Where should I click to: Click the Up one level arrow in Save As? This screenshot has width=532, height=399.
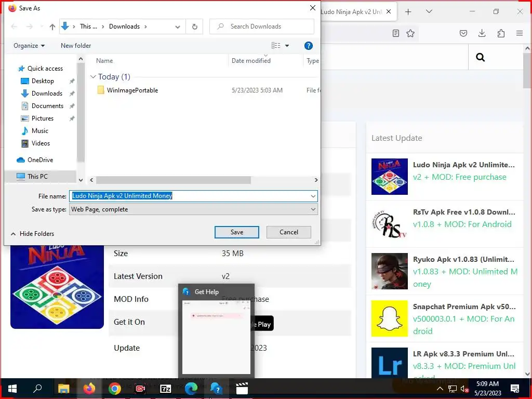[x=52, y=27]
